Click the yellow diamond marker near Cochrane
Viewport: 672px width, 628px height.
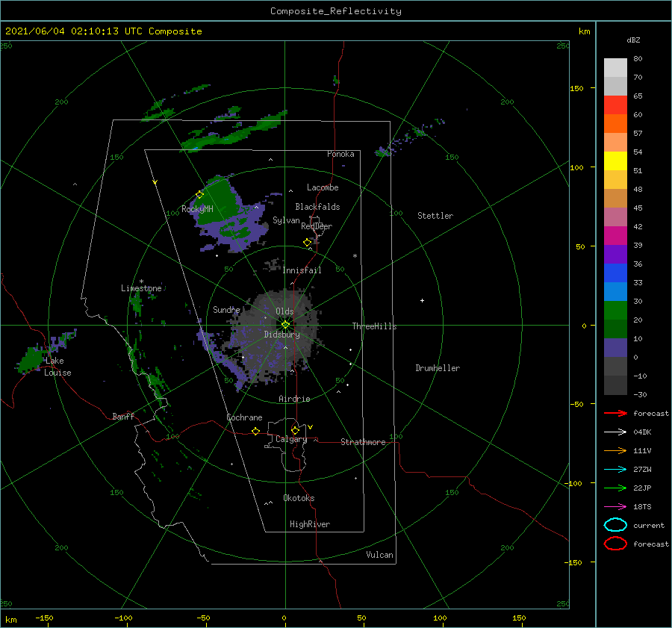[256, 432]
